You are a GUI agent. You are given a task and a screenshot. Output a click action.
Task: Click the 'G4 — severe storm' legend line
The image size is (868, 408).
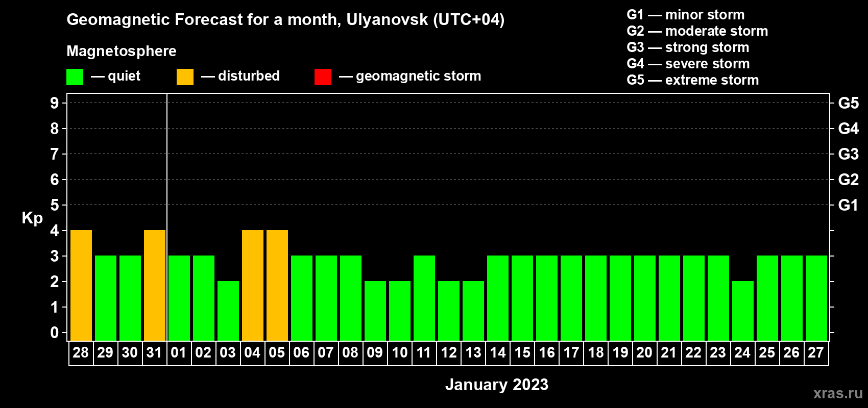click(688, 64)
